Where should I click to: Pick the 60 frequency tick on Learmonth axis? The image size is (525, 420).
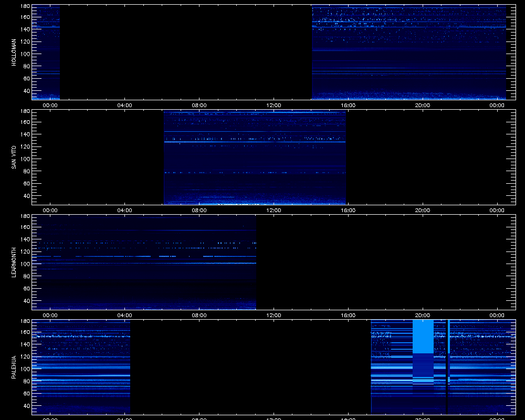(x=27, y=289)
